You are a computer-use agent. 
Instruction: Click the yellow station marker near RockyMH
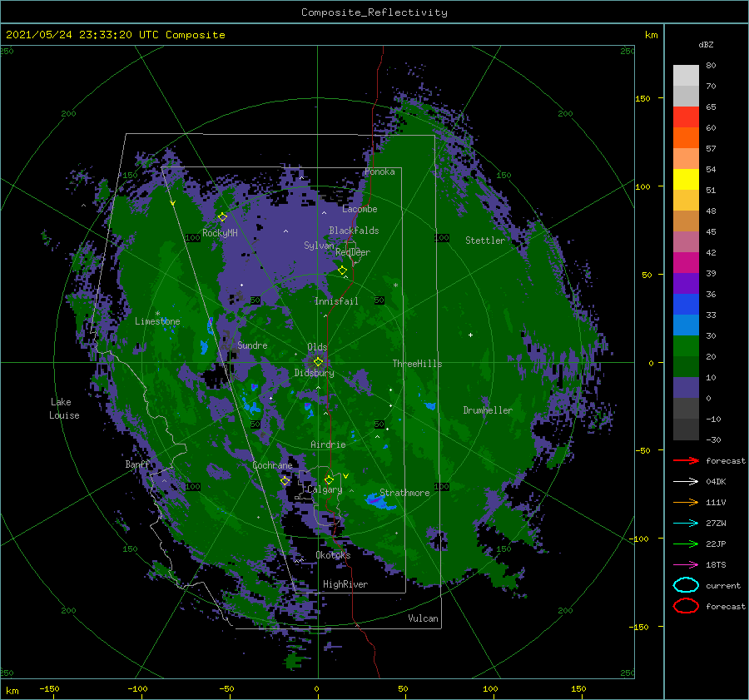pyautogui.click(x=222, y=217)
